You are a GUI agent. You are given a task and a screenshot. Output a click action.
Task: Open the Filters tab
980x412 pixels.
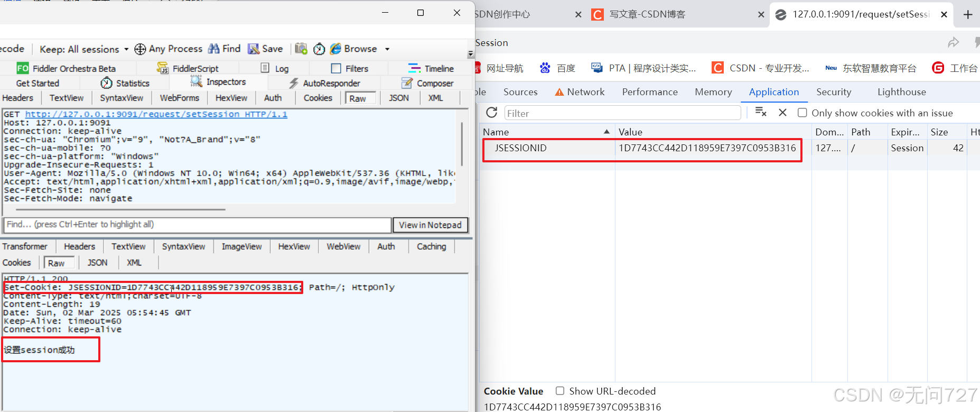click(x=350, y=68)
